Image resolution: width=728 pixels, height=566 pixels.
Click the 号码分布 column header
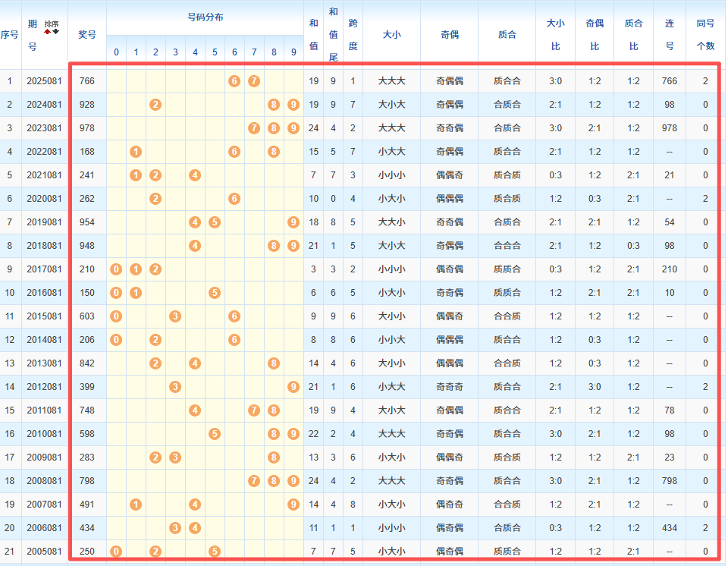(205, 17)
